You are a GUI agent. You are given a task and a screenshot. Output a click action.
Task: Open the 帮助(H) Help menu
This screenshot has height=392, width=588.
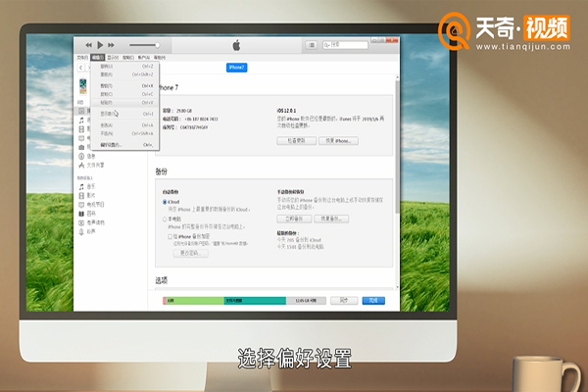(x=160, y=58)
